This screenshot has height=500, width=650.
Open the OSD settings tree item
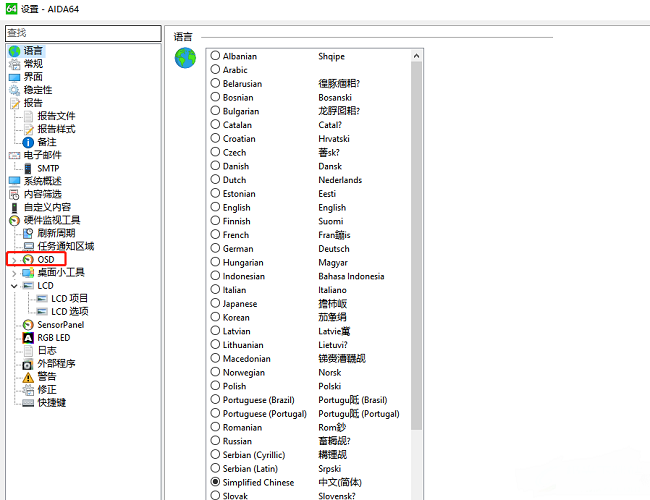45,259
